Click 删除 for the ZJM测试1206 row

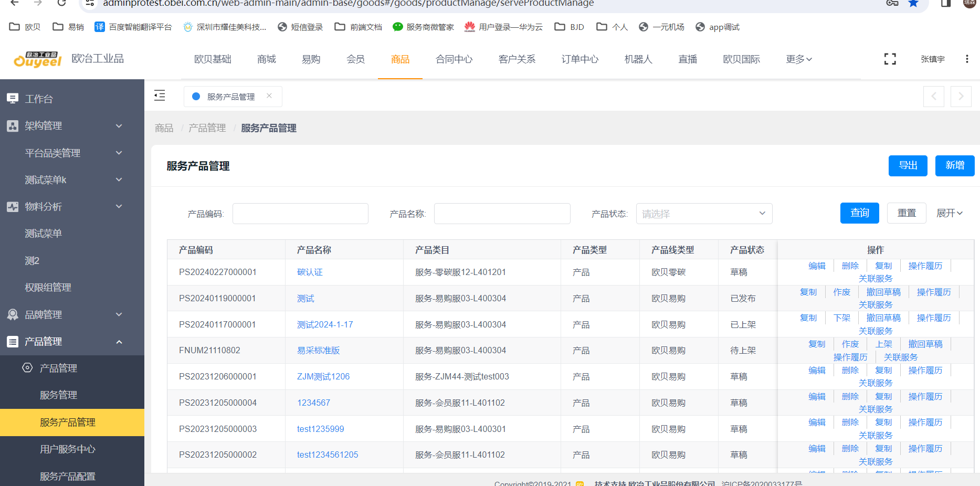pos(850,371)
